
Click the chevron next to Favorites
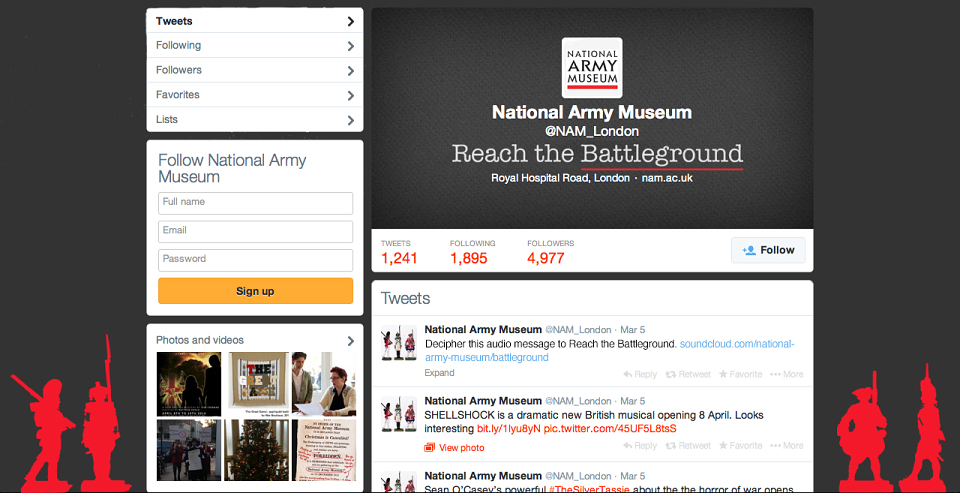click(x=351, y=96)
